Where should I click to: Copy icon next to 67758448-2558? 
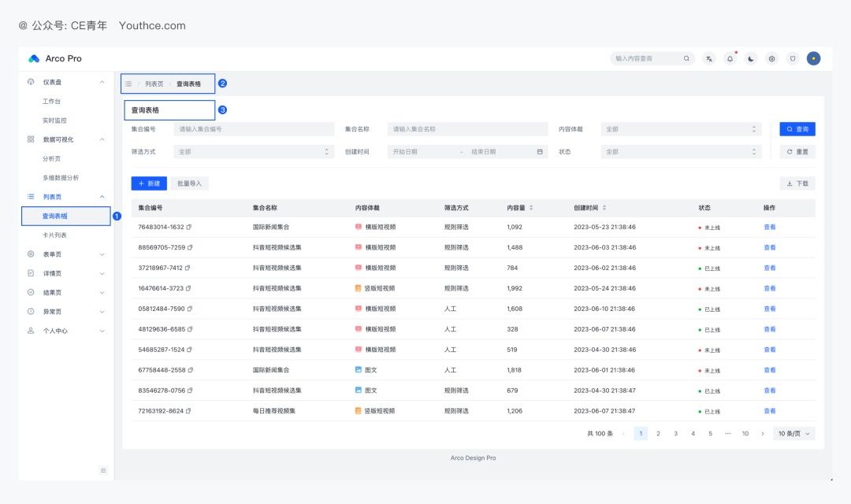pyautogui.click(x=191, y=370)
